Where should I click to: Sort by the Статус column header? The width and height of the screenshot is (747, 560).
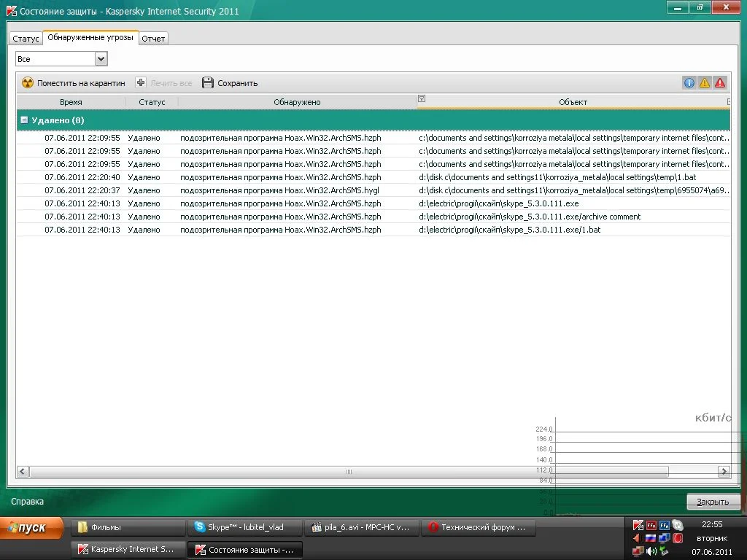(x=152, y=102)
